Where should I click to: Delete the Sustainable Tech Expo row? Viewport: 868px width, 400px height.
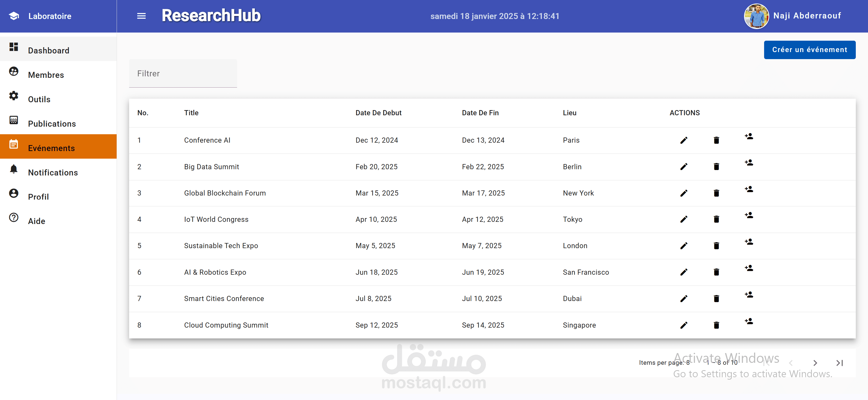click(x=716, y=246)
